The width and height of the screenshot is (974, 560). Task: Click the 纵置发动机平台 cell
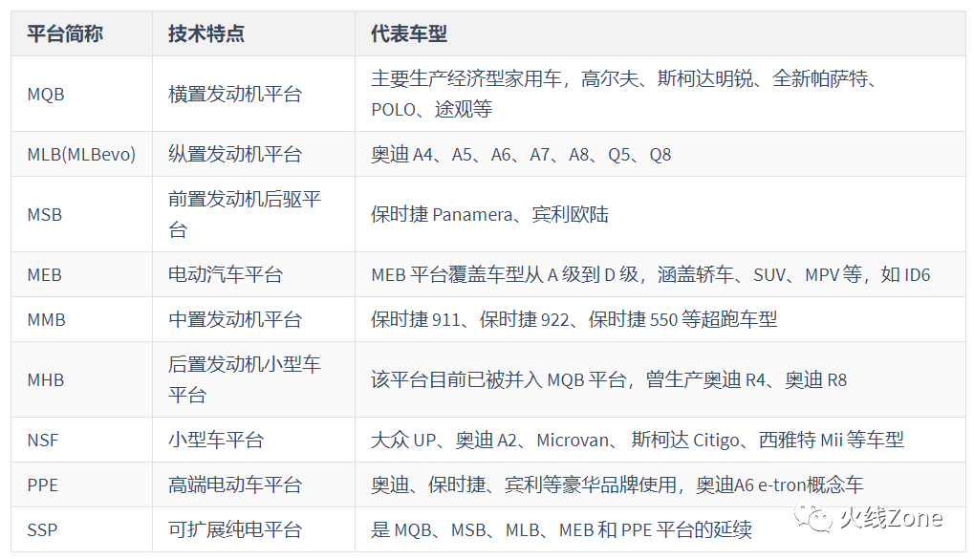pyautogui.click(x=253, y=154)
